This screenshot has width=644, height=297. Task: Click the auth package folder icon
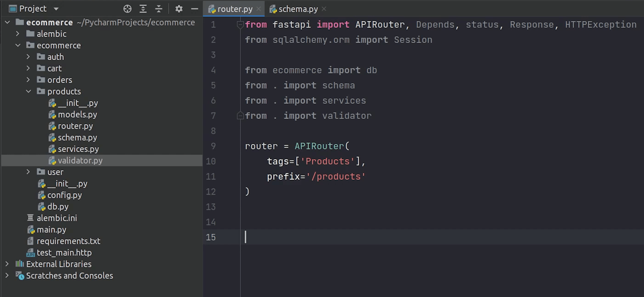point(41,56)
